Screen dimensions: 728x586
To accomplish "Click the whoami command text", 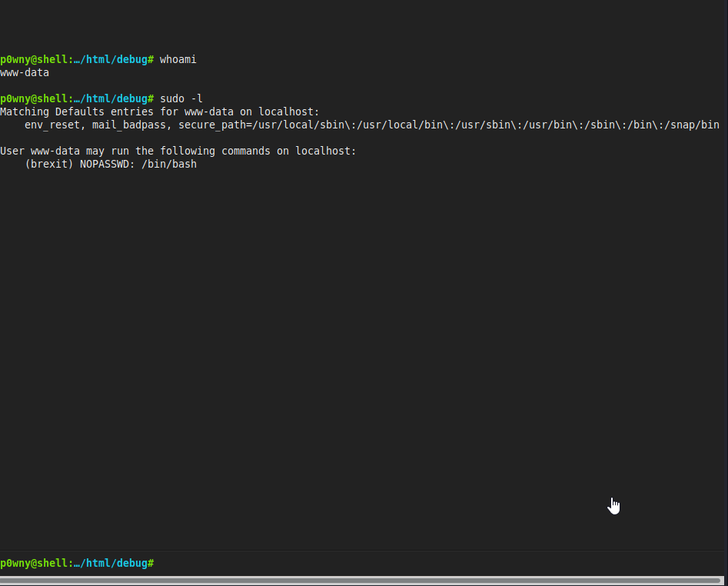I will click(x=178, y=59).
